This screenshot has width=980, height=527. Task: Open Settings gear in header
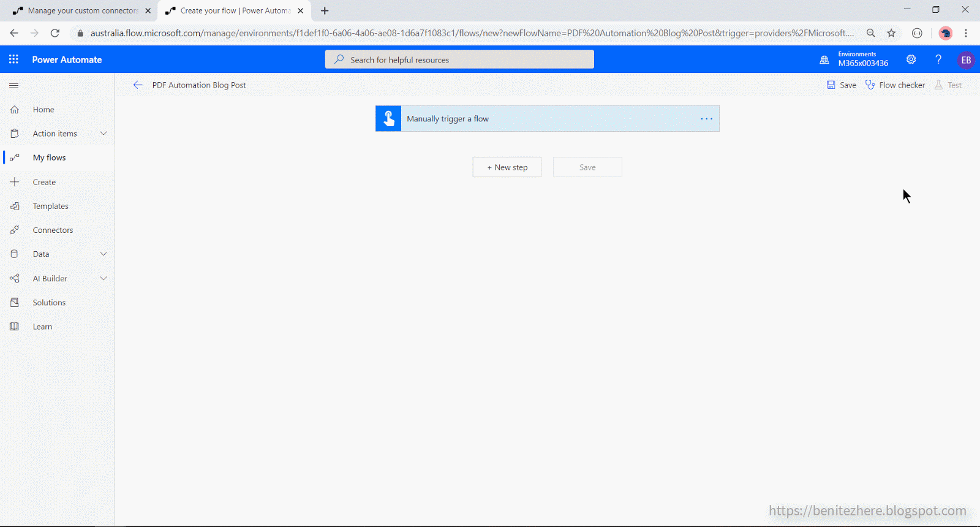click(x=911, y=59)
